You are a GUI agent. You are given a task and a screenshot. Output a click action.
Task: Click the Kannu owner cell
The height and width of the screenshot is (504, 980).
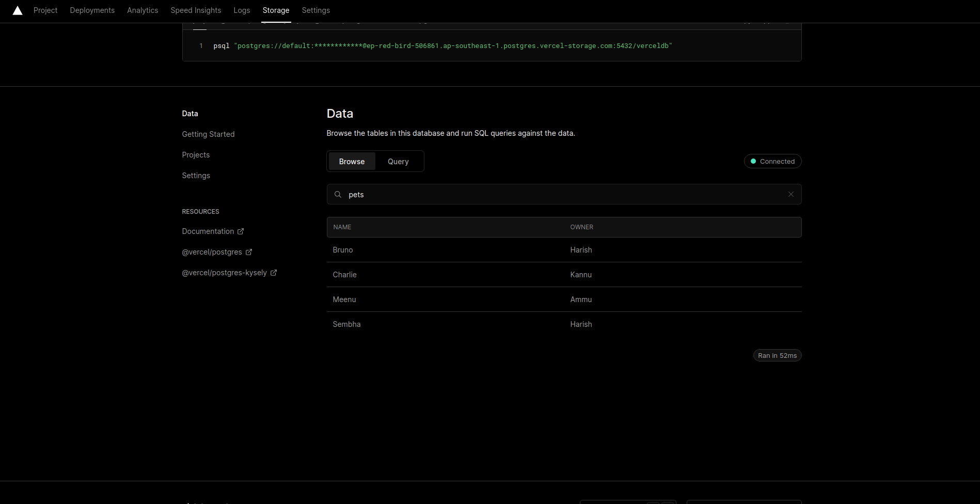coord(581,275)
